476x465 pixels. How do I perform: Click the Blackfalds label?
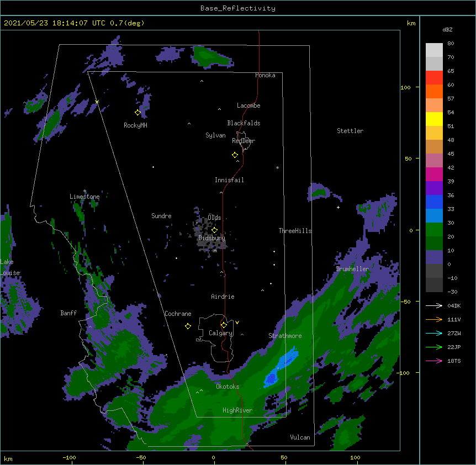pyautogui.click(x=244, y=123)
